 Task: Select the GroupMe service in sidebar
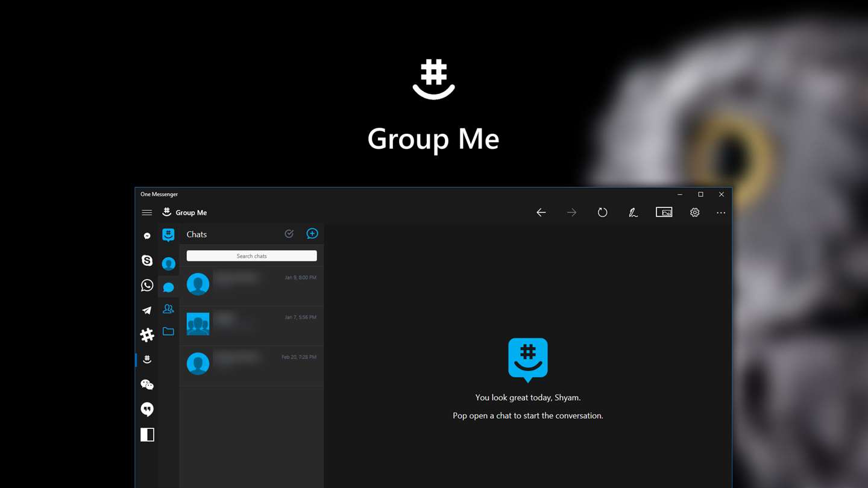[x=147, y=360]
